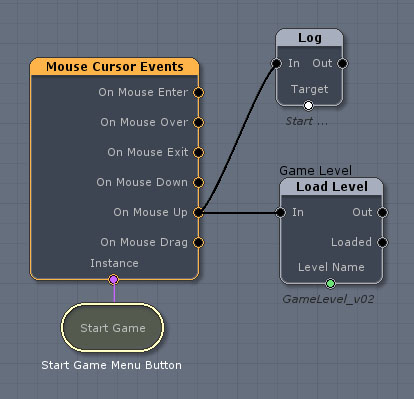The height and width of the screenshot is (399, 414).
Task: Click the Game Level comment label
Action: [315, 171]
